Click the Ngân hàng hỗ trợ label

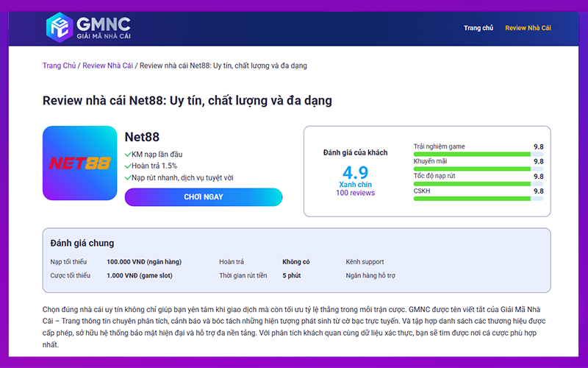click(x=370, y=275)
